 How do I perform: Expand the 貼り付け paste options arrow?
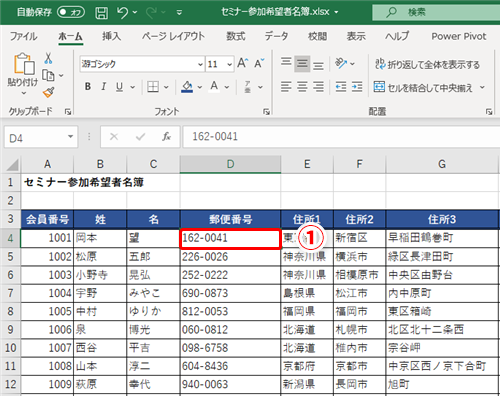(24, 93)
